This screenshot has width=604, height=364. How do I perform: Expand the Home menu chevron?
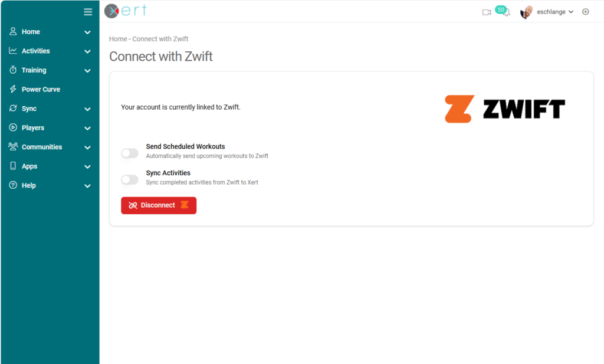(x=87, y=32)
